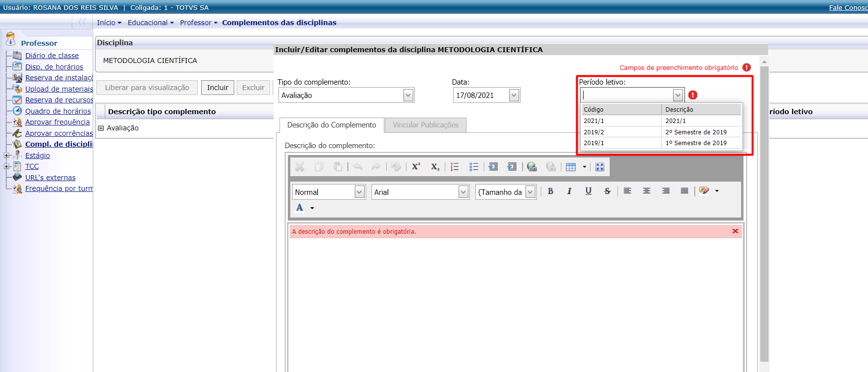
Task: Toggle the editor full-screen mode icon
Action: click(x=600, y=167)
